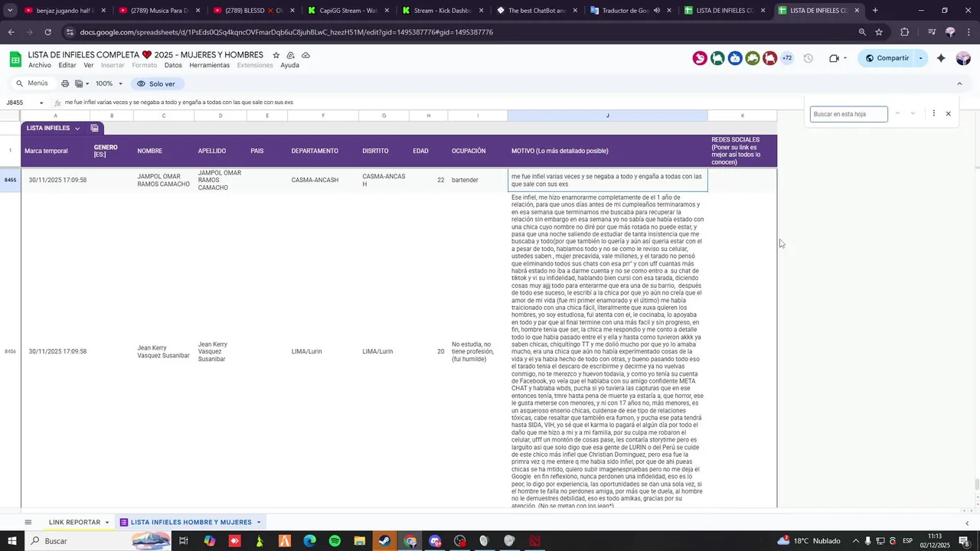Viewport: 980px width, 551px height.
Task: Open the browser extensions puzzle icon
Action: (905, 32)
